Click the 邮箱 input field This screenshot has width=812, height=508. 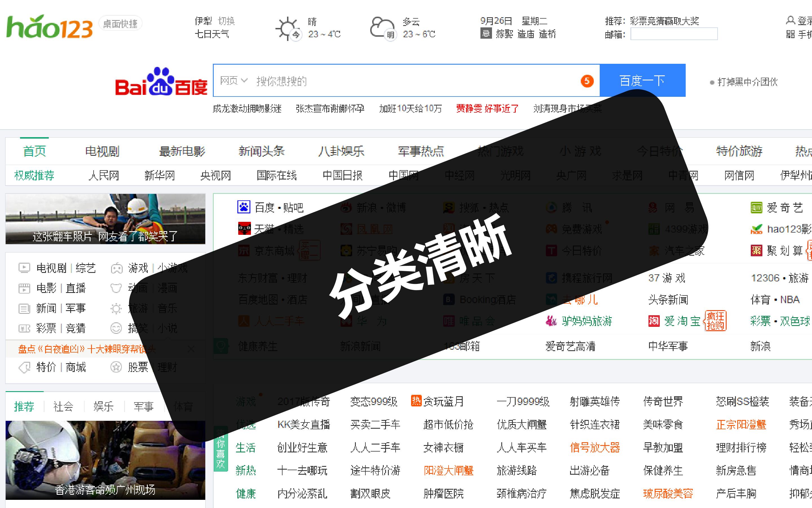(674, 34)
